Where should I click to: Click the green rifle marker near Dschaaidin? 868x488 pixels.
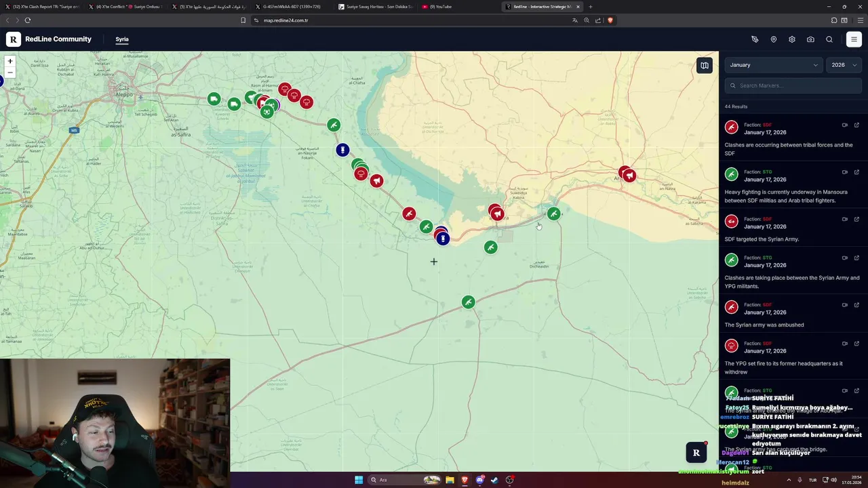pyautogui.click(x=491, y=247)
